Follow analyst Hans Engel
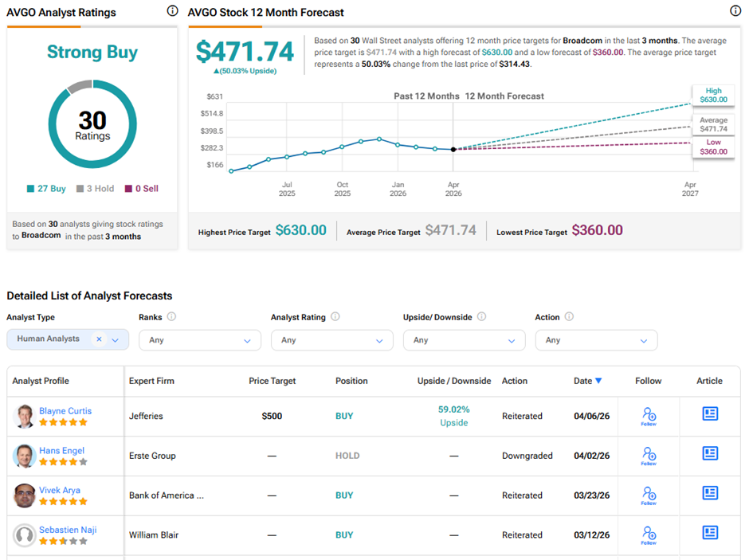Viewport: 749px width, 560px height. pyautogui.click(x=649, y=456)
